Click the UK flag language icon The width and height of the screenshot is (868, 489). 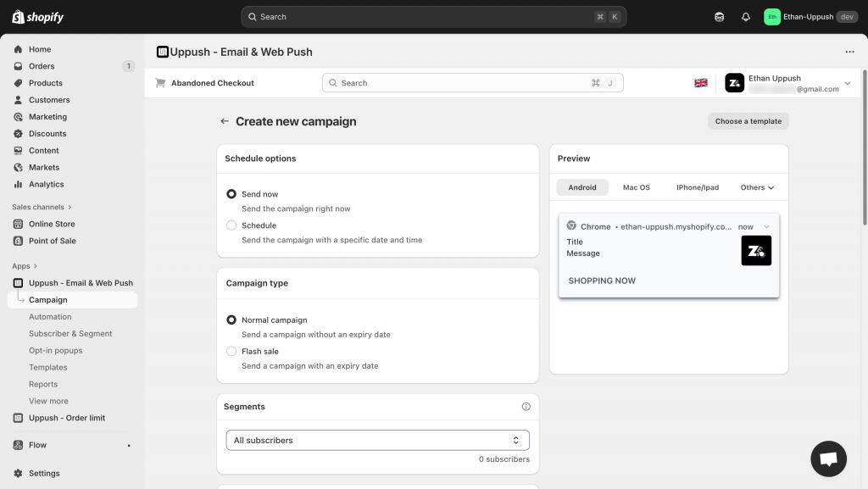pos(701,83)
